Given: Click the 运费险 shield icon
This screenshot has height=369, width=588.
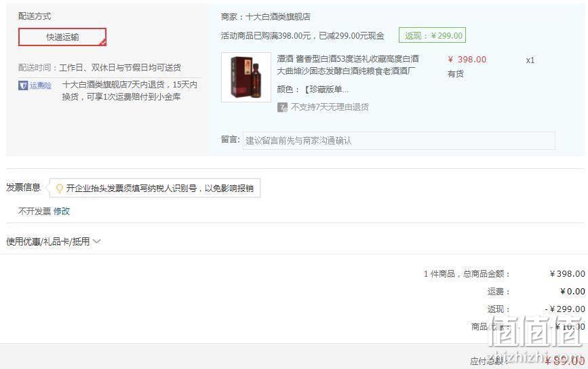Looking at the screenshot, I should 23,85.
